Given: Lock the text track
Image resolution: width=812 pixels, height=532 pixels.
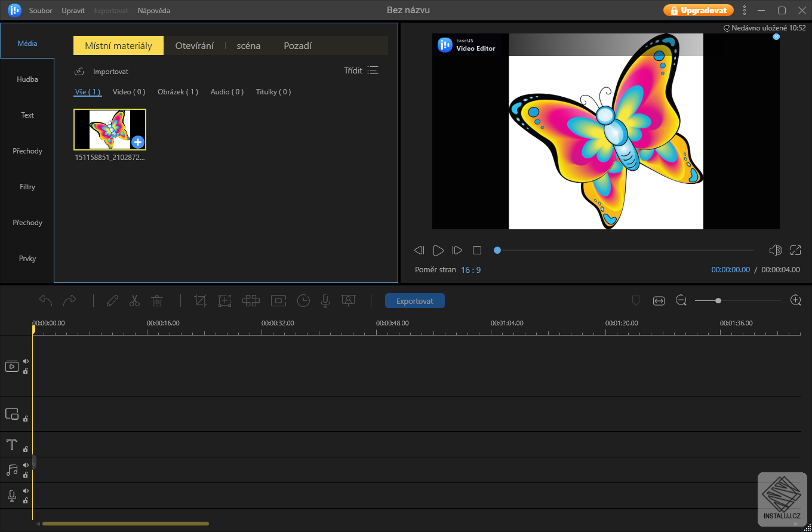Looking at the screenshot, I should (x=26, y=449).
